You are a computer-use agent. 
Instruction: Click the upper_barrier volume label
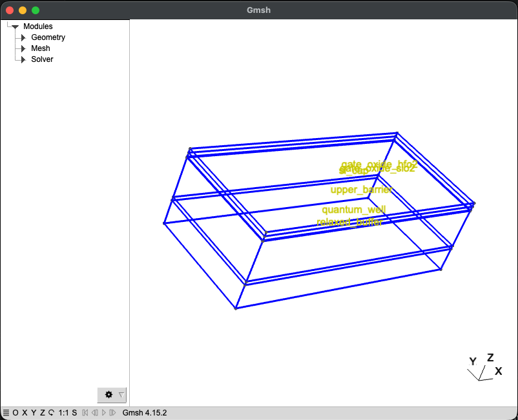pyautogui.click(x=362, y=190)
